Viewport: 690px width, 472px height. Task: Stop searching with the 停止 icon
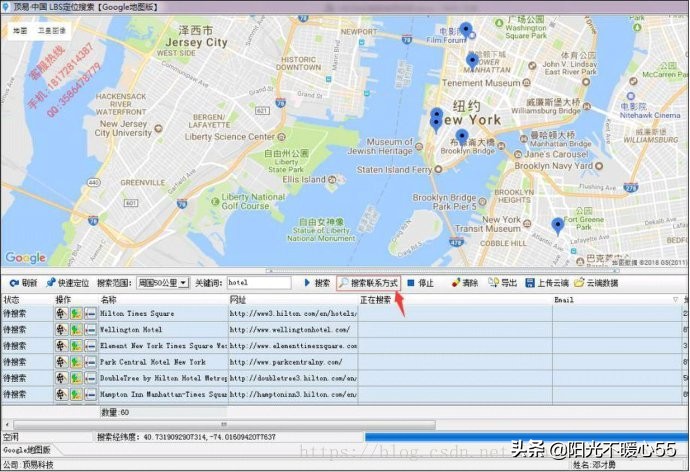tap(411, 283)
